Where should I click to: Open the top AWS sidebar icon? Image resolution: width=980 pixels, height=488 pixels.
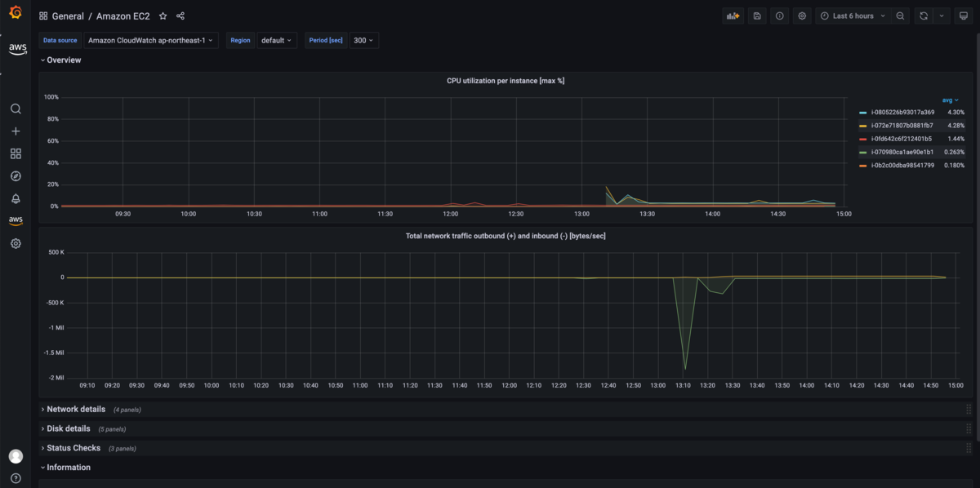17,49
